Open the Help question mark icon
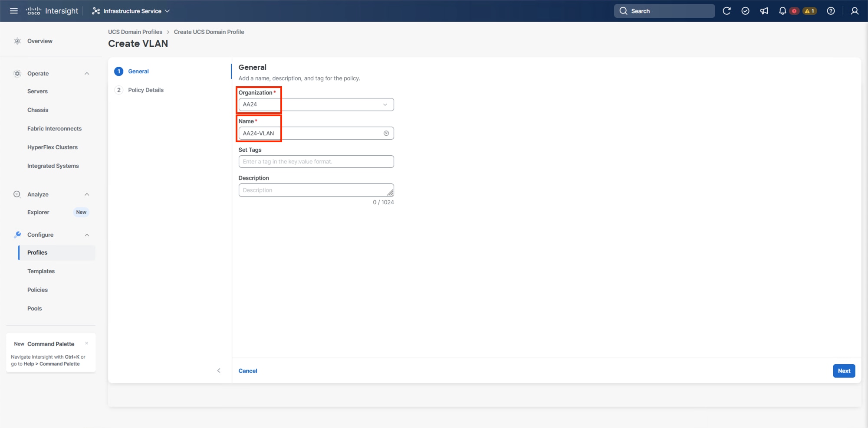The width and height of the screenshot is (868, 428). pyautogui.click(x=831, y=11)
